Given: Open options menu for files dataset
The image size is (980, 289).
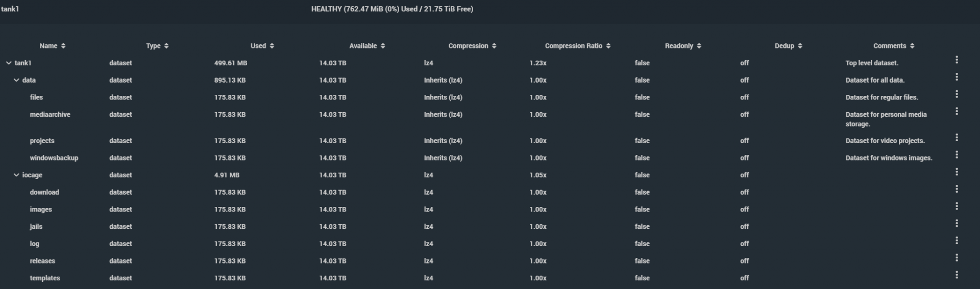Looking at the screenshot, I should tap(957, 94).
